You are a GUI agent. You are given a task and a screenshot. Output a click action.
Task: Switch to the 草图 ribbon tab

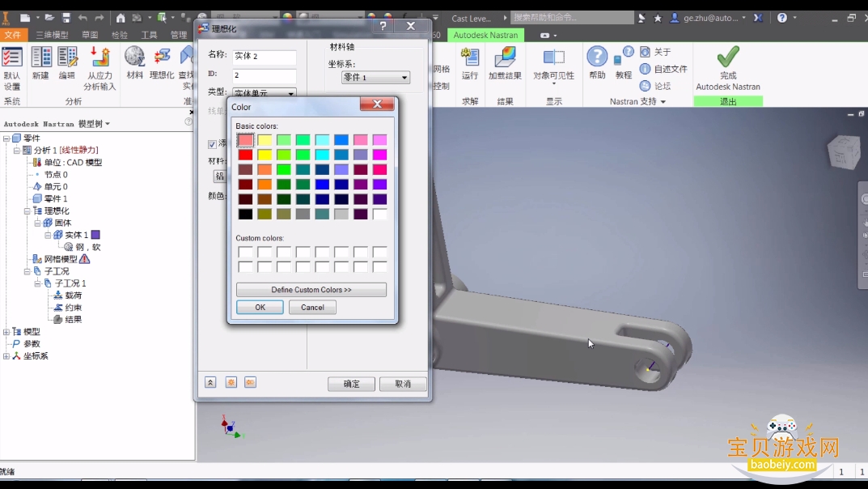(90, 35)
